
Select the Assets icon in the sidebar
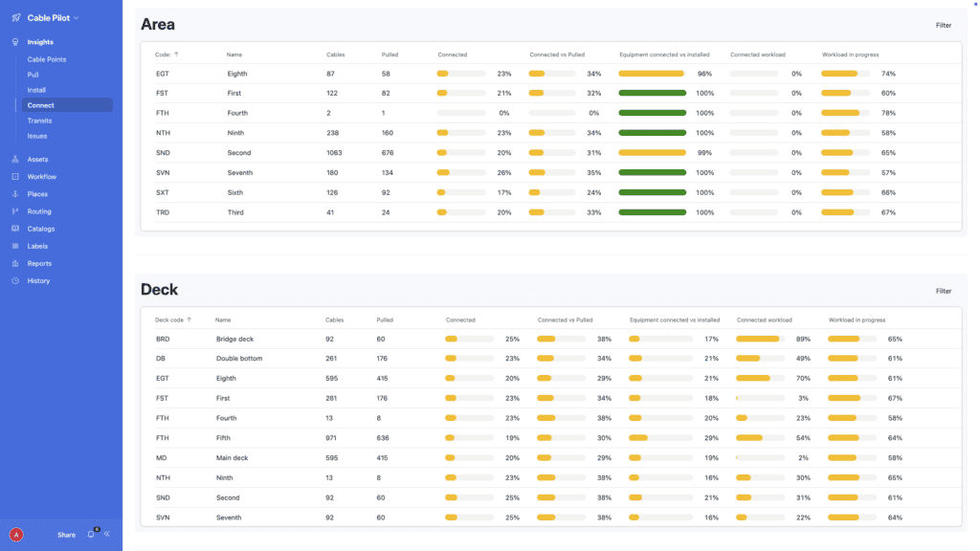13,159
